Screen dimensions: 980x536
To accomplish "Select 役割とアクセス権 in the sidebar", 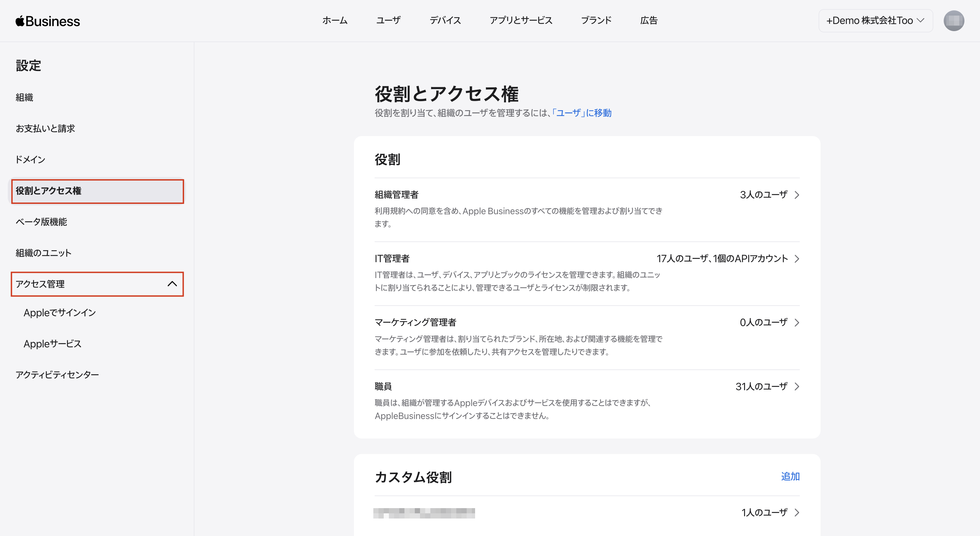I will [x=98, y=191].
